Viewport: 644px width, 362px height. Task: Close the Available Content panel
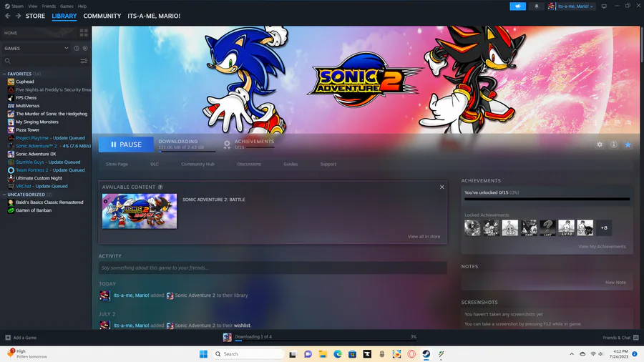pyautogui.click(x=442, y=187)
